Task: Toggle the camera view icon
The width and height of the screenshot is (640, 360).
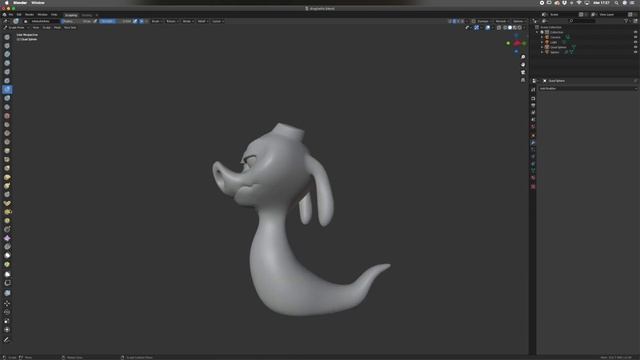Action: pyautogui.click(x=523, y=72)
